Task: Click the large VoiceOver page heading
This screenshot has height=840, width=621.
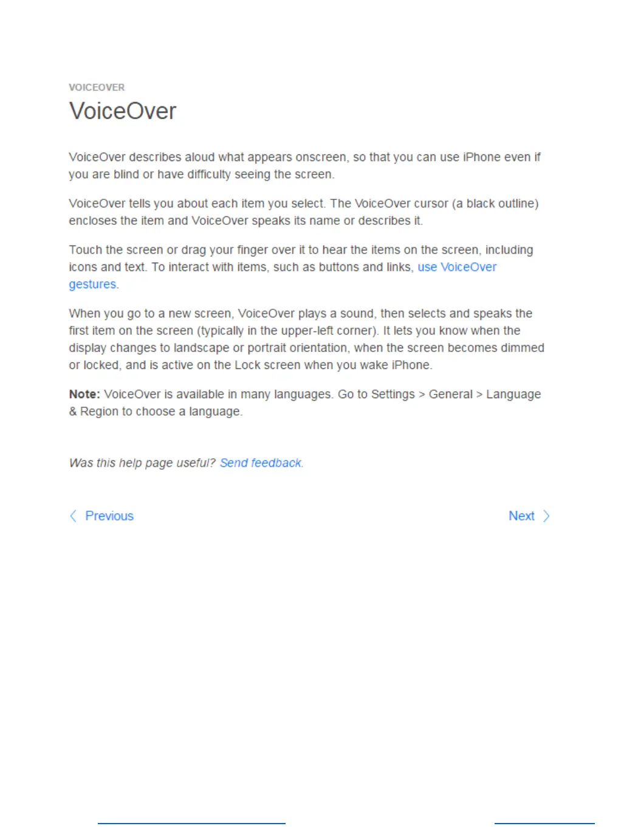Action: pyautogui.click(x=123, y=111)
